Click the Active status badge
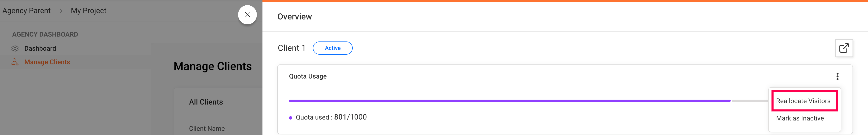The height and width of the screenshot is (135, 868). point(333,48)
